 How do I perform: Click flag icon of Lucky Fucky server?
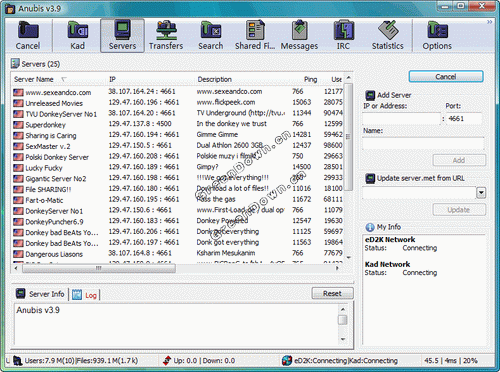(18, 168)
